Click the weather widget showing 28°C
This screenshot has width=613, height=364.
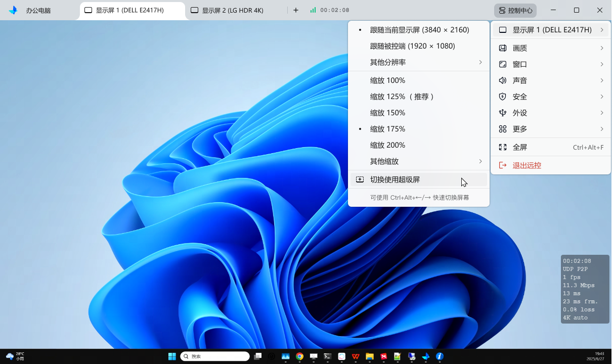[15, 356]
